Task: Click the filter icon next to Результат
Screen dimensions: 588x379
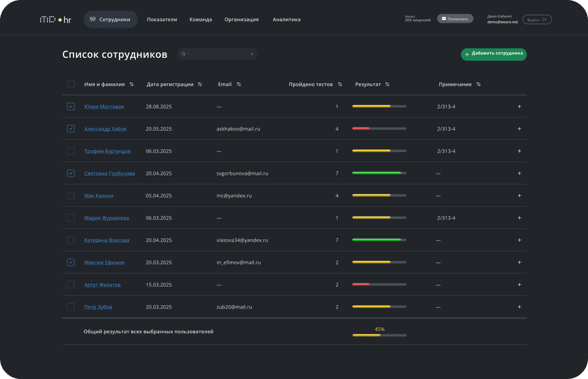Action: click(387, 84)
